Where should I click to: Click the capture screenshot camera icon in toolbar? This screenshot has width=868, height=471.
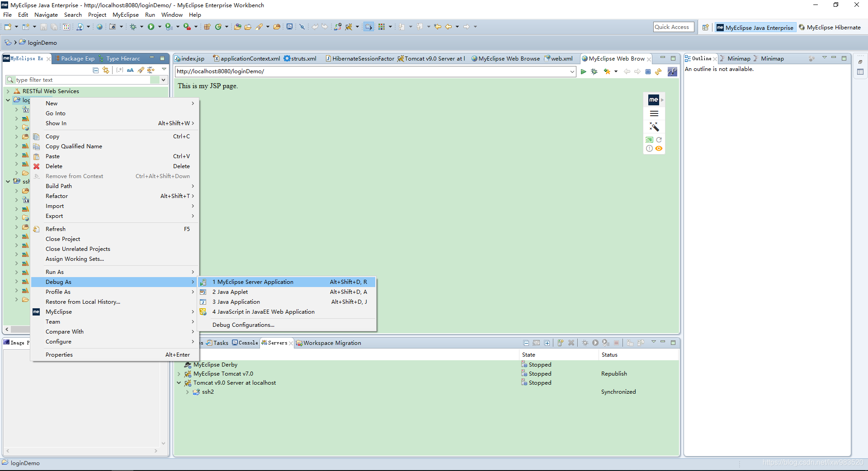(x=113, y=27)
